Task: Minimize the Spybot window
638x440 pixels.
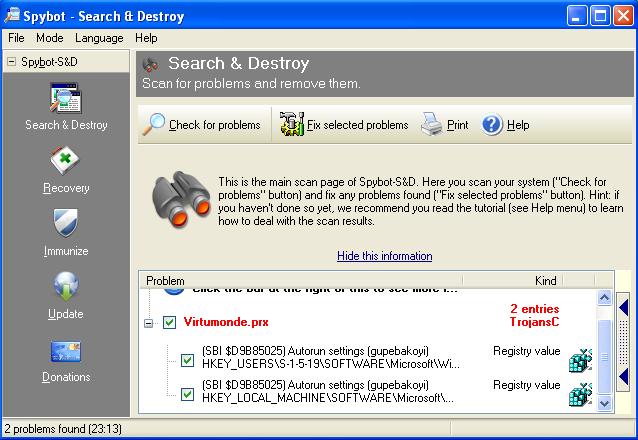Action: (x=577, y=16)
